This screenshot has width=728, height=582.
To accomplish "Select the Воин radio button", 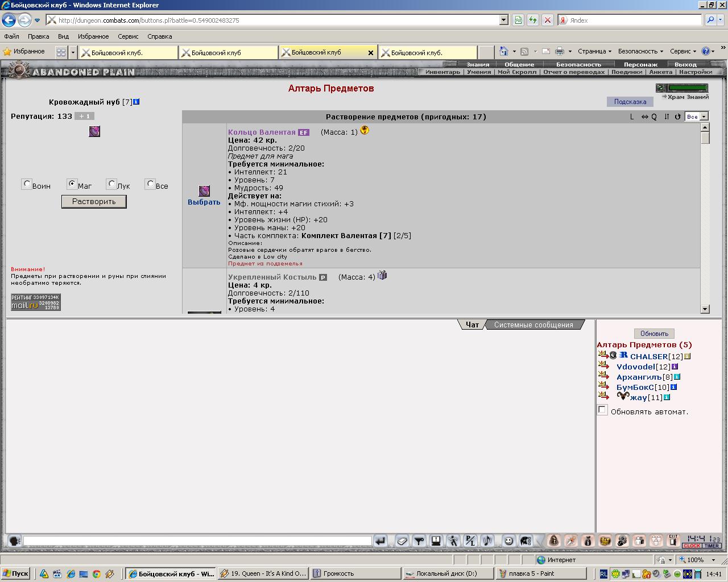I will 27,184.
